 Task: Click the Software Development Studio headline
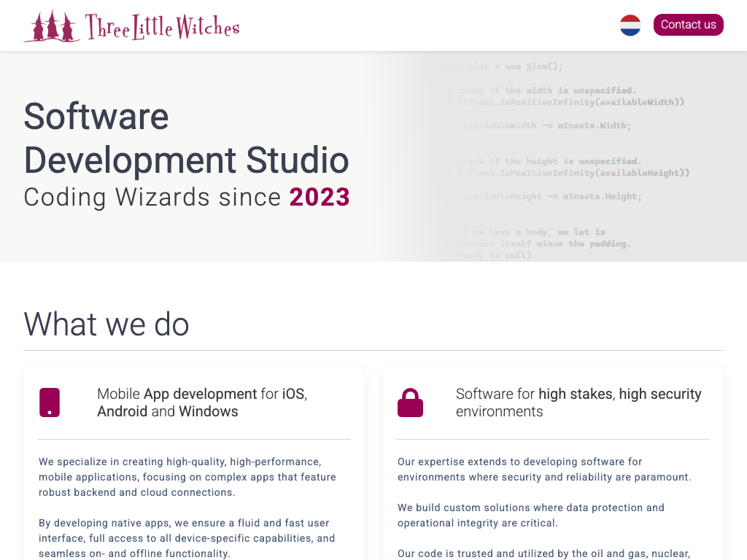186,139
